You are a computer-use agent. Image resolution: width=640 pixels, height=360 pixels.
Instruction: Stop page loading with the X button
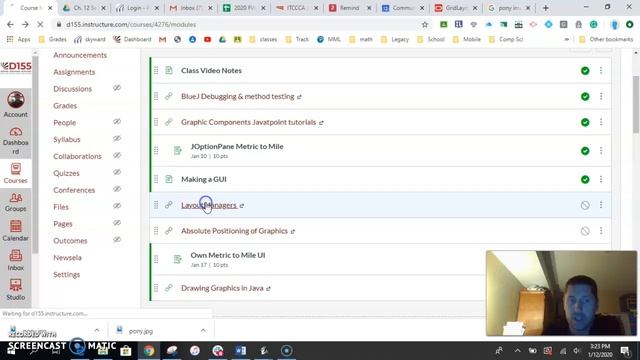tap(40, 24)
